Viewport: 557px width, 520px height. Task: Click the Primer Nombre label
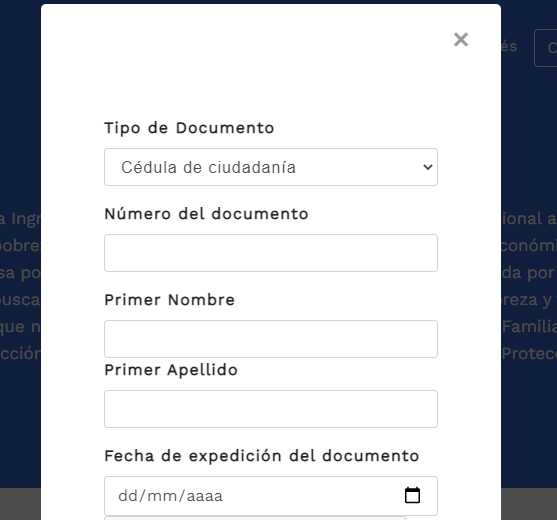pos(169,300)
